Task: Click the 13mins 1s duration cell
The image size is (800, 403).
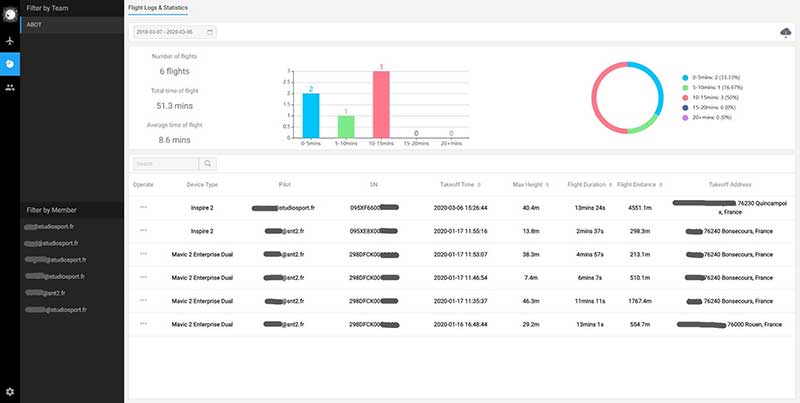Action: click(589, 324)
